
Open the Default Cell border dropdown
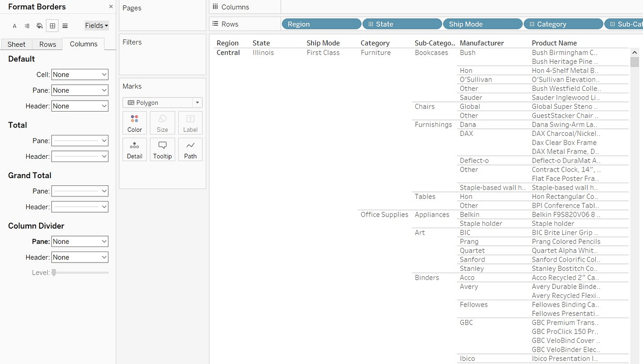coord(80,74)
